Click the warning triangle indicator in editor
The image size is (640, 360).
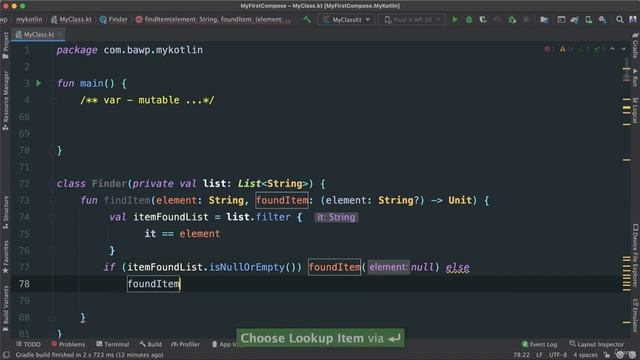pos(564,49)
